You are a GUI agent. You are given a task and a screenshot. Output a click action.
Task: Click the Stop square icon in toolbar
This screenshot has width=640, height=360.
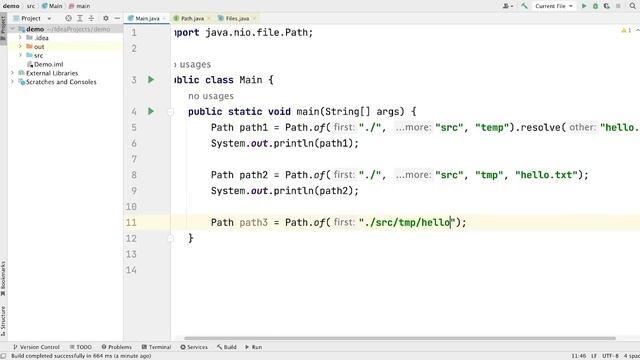click(x=618, y=6)
